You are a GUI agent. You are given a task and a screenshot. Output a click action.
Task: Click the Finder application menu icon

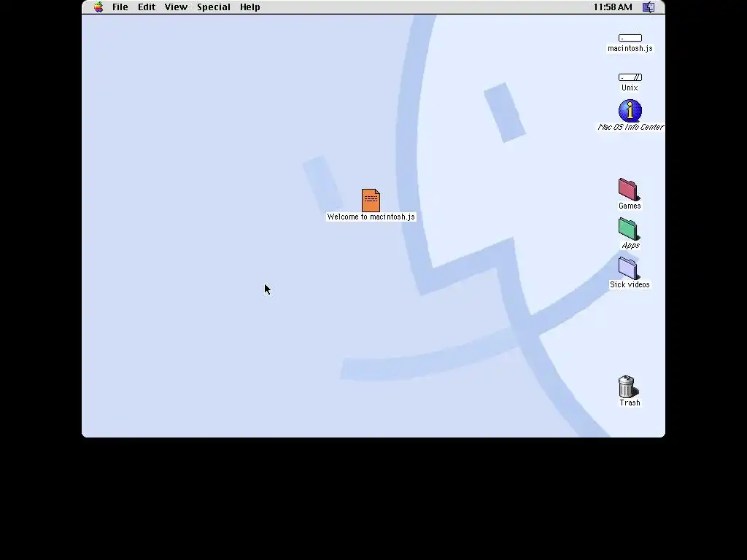pyautogui.click(x=649, y=7)
